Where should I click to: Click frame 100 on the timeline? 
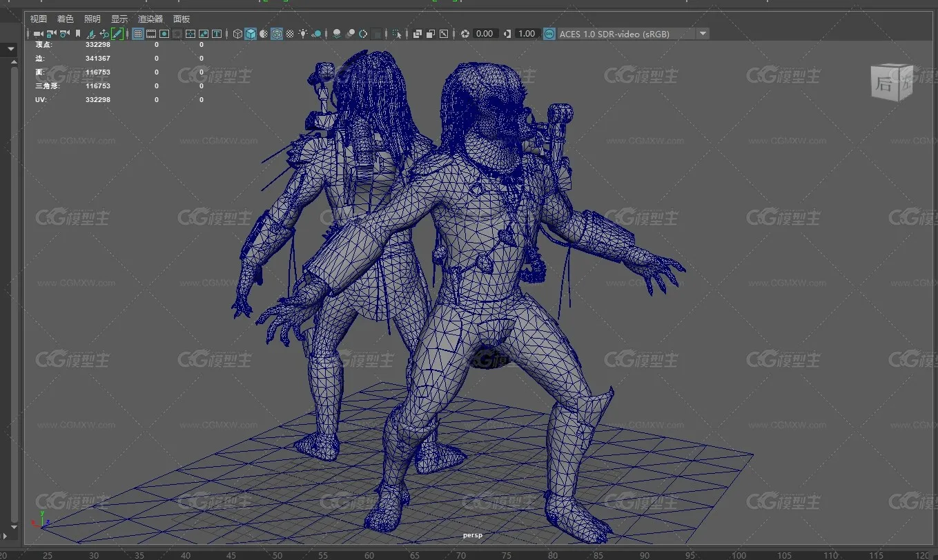pos(740,555)
